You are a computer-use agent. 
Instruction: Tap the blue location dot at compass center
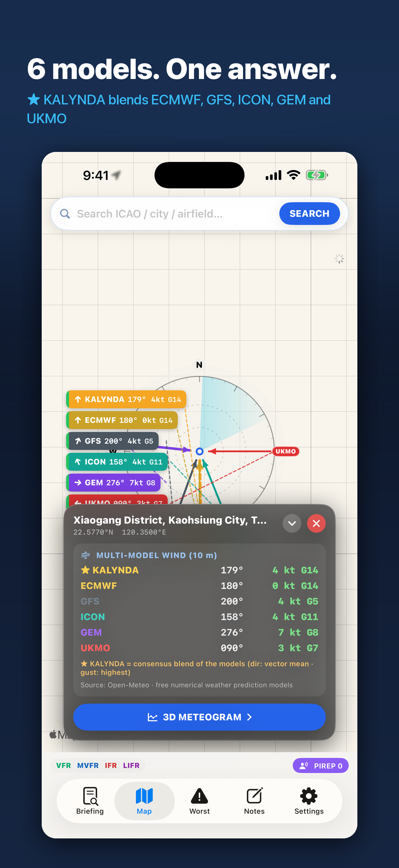click(x=199, y=451)
